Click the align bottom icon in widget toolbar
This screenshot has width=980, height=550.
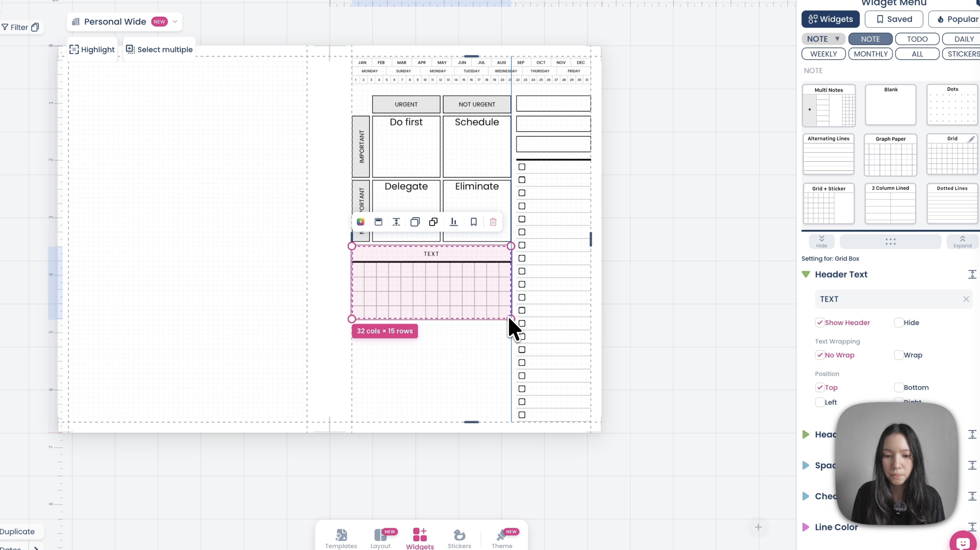(454, 222)
